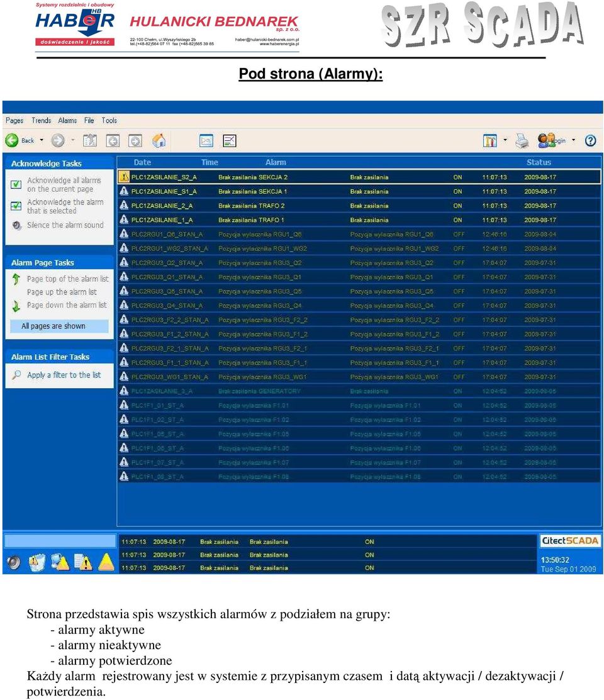
Task: Click the next page toolbar icon
Action: point(135,141)
